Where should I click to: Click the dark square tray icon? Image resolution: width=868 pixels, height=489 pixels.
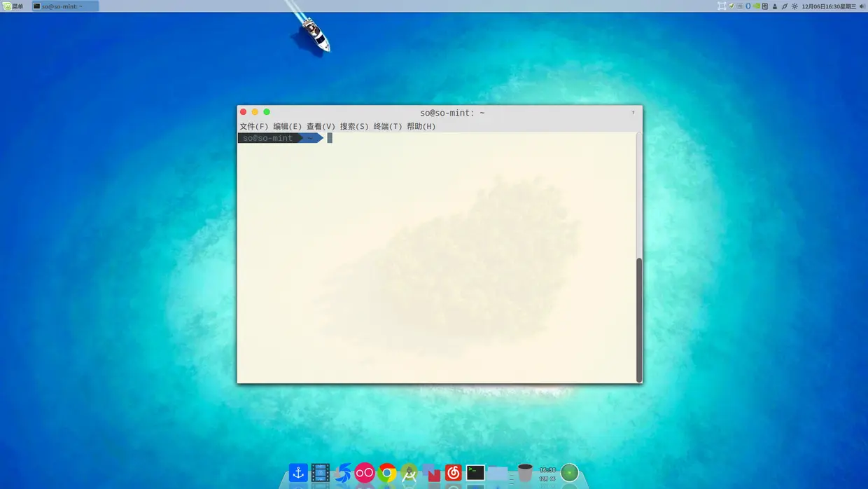pyautogui.click(x=764, y=6)
